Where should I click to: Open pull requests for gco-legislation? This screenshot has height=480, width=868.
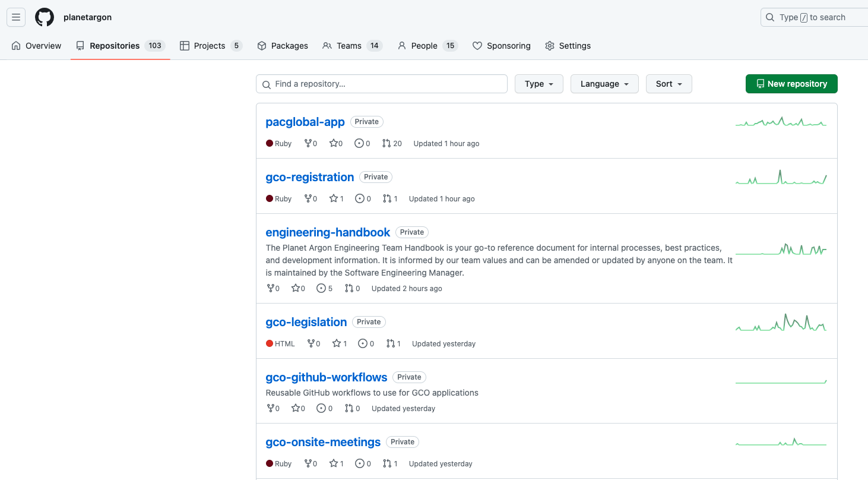(x=394, y=343)
